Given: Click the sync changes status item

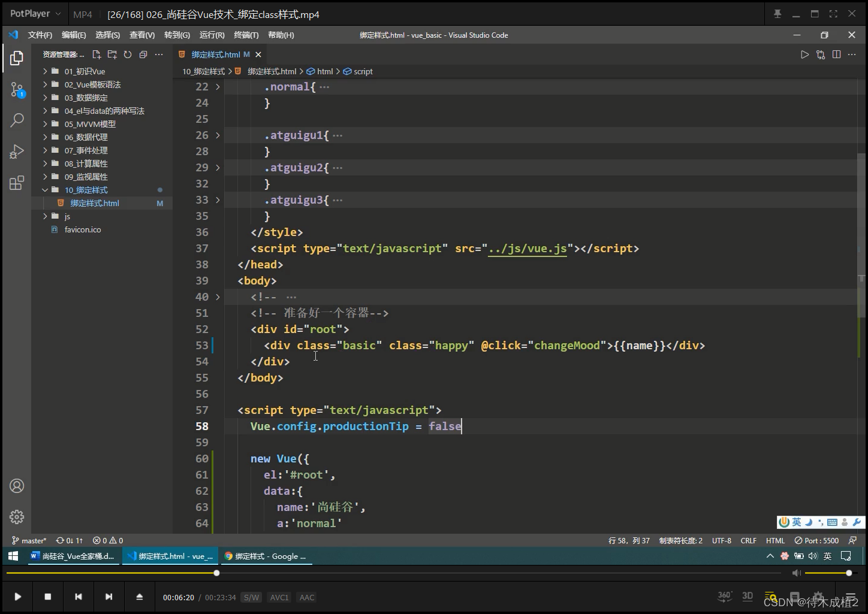Looking at the screenshot, I should (70, 540).
